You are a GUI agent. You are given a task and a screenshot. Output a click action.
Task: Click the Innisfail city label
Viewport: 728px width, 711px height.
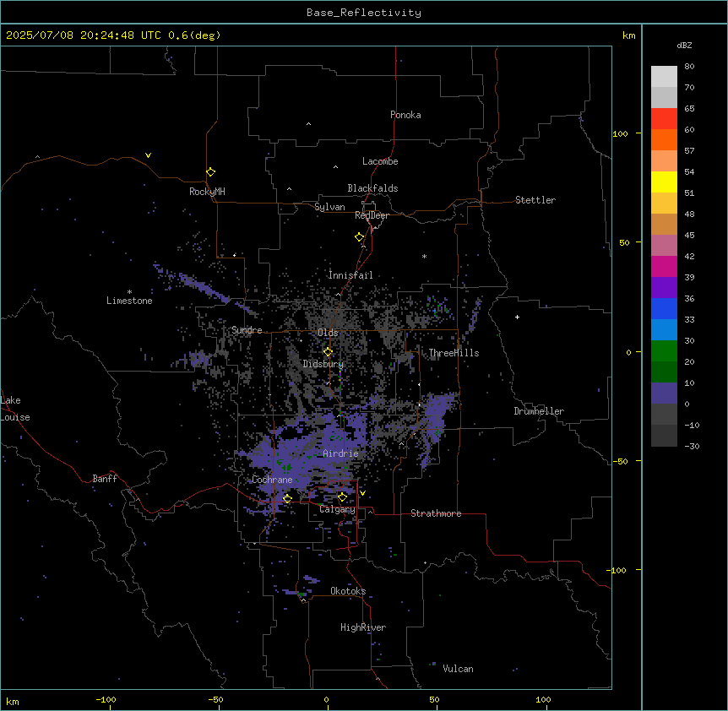point(350,275)
